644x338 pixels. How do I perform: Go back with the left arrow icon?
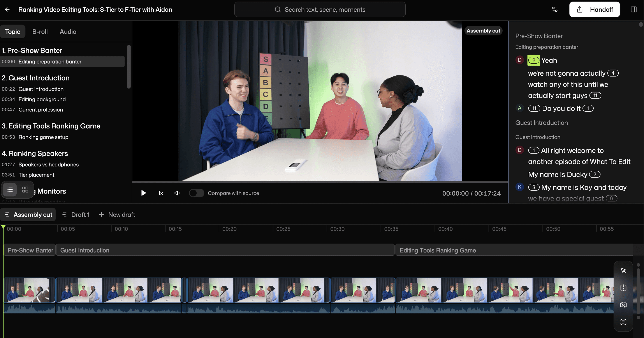(7, 9)
